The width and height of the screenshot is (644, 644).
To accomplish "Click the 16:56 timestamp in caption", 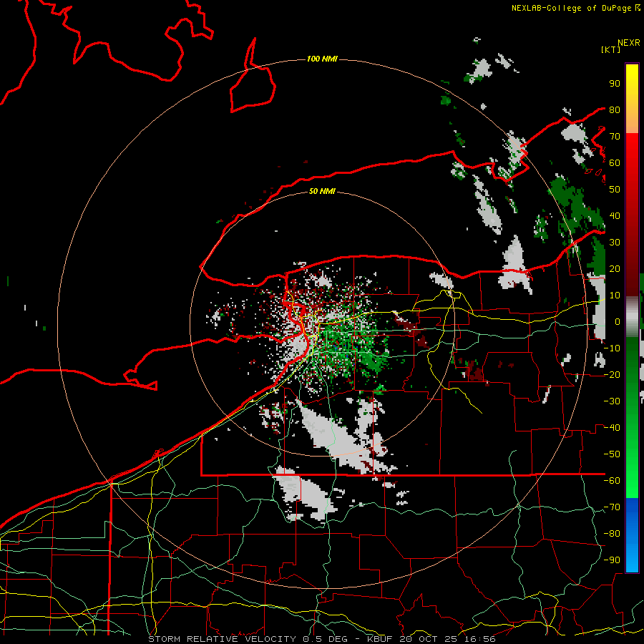I will pos(479,639).
